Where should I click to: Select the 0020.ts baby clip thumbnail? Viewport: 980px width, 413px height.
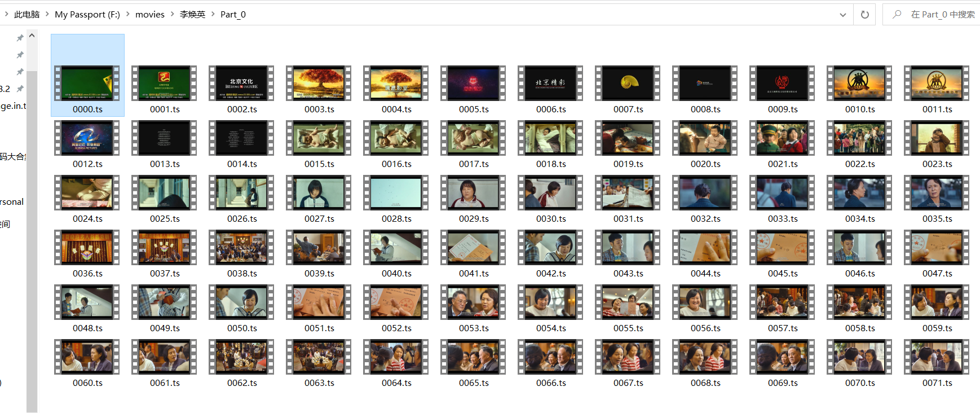pyautogui.click(x=705, y=138)
